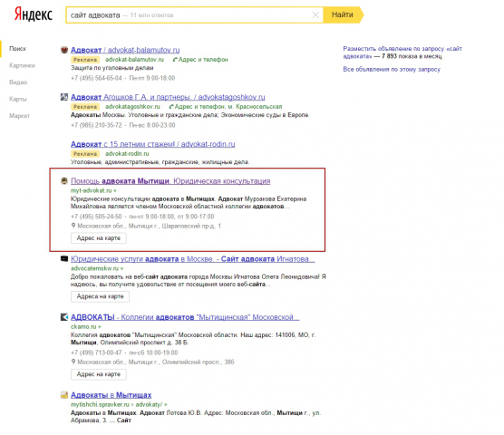Click the favicon of the Адвокаты в Мытищах result

pos(64,395)
